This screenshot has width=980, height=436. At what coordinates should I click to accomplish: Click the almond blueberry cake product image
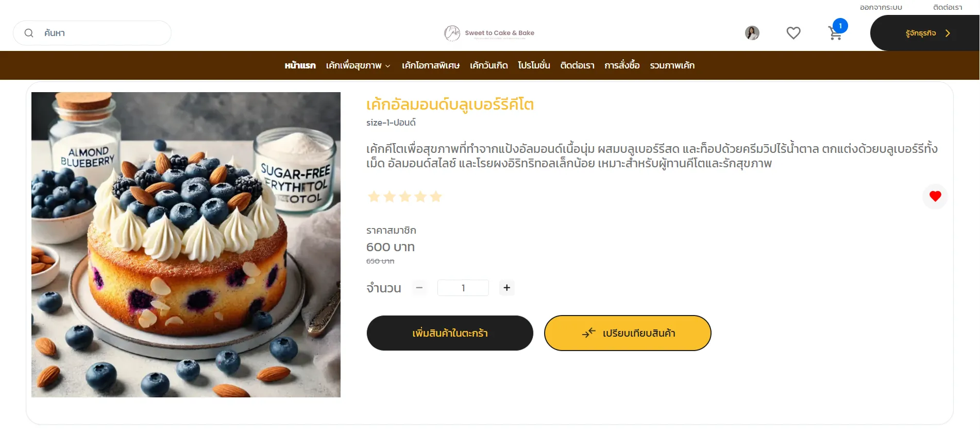pyautogui.click(x=186, y=245)
